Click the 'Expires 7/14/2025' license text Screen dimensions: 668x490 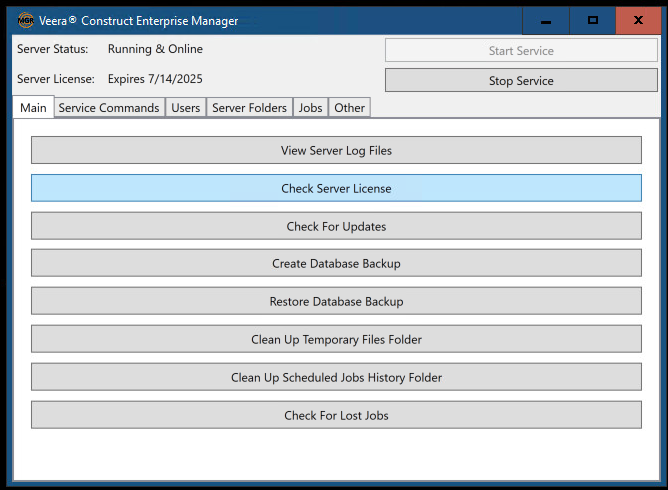155,79
